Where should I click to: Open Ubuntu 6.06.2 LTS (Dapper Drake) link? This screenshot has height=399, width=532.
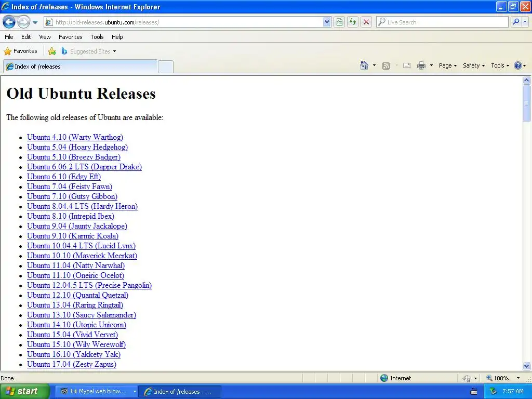pyautogui.click(x=85, y=167)
